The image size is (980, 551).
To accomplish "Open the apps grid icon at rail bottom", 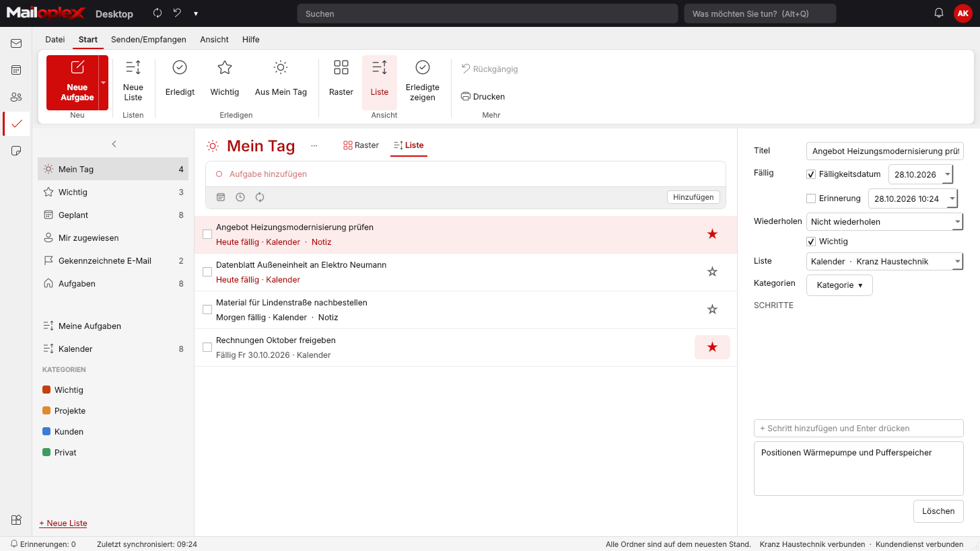I will [x=16, y=519].
